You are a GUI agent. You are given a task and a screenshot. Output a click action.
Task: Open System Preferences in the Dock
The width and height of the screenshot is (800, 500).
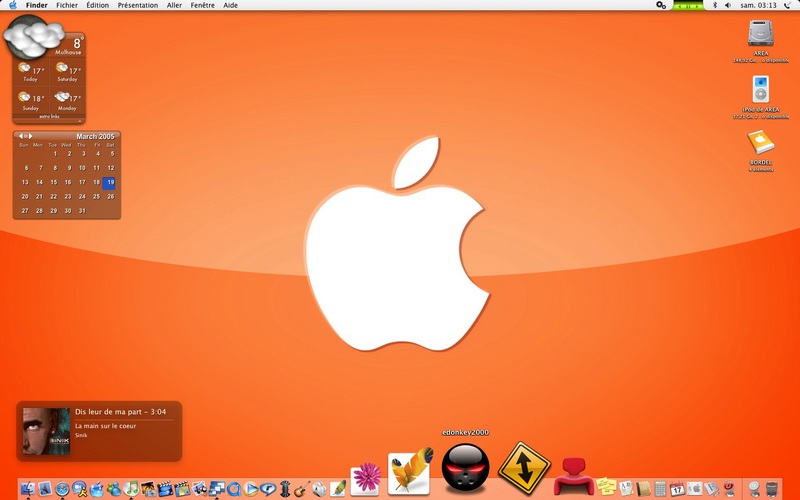[694, 488]
